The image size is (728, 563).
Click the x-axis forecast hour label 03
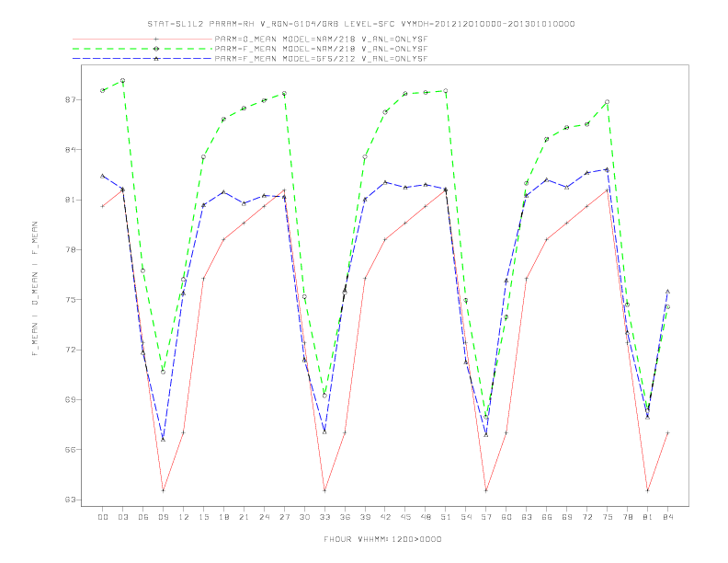pyautogui.click(x=122, y=517)
